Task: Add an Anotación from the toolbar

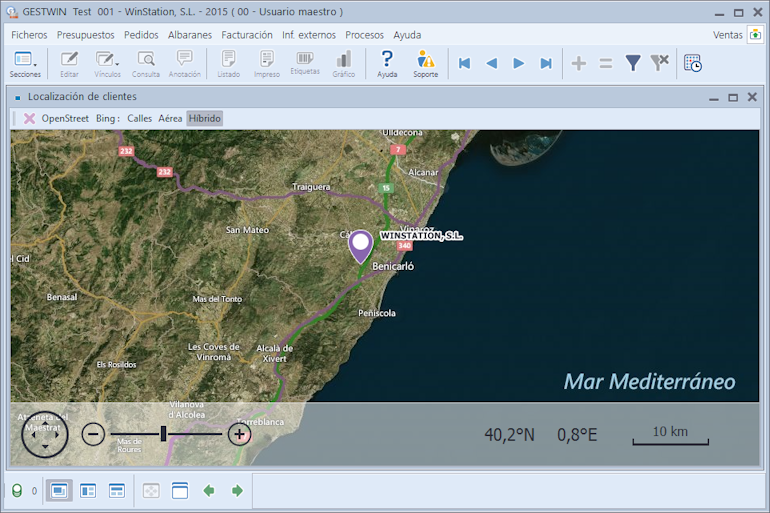Action: point(185,64)
